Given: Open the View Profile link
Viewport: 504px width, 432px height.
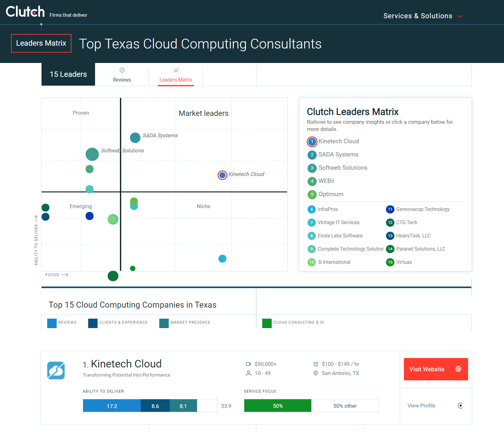Looking at the screenshot, I should point(421,406).
